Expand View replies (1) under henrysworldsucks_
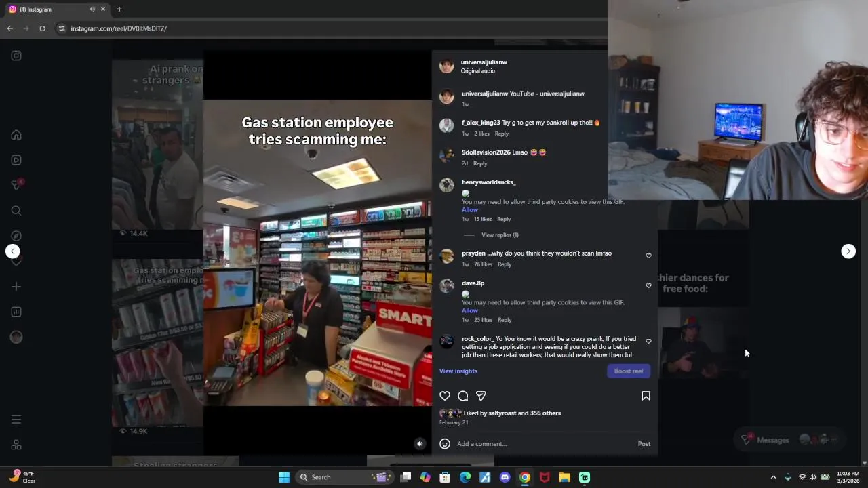The height and width of the screenshot is (488, 868). tap(500, 235)
